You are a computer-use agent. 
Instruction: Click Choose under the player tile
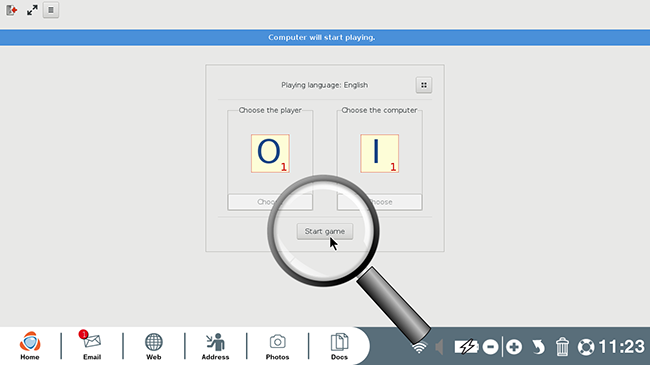(270, 202)
